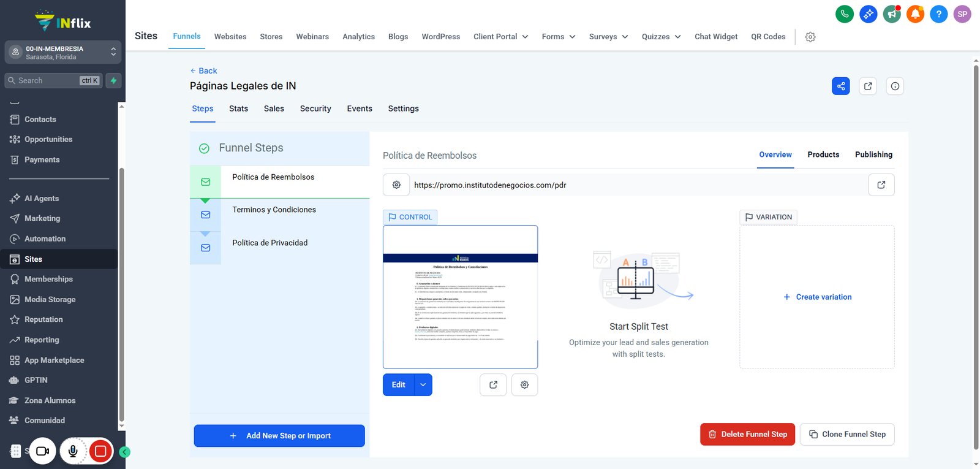Open the orange notifications bell
980x469 pixels.
click(915, 14)
